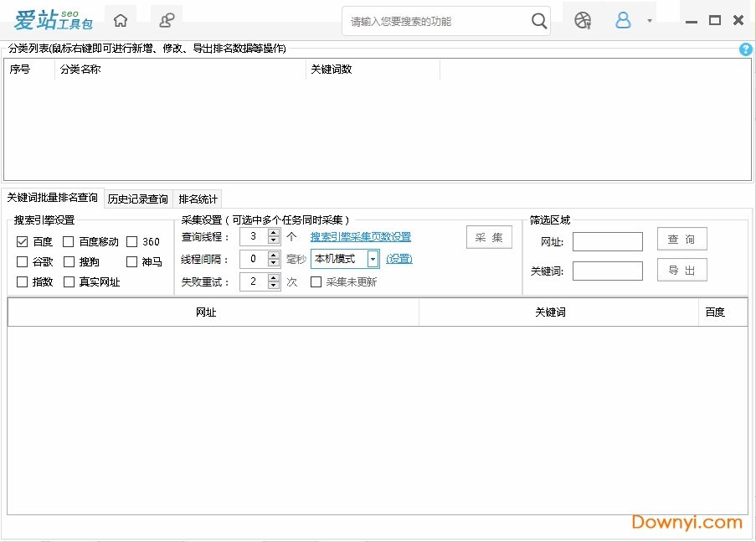Viewport: 756px width, 542px height.
Task: Uncheck the 百度 search engine checkbox
Action: (x=23, y=241)
